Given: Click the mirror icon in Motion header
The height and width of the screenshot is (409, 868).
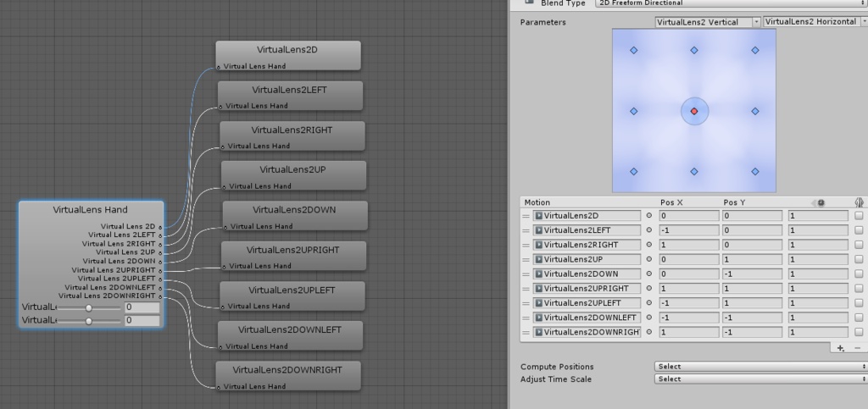Looking at the screenshot, I should (x=859, y=203).
